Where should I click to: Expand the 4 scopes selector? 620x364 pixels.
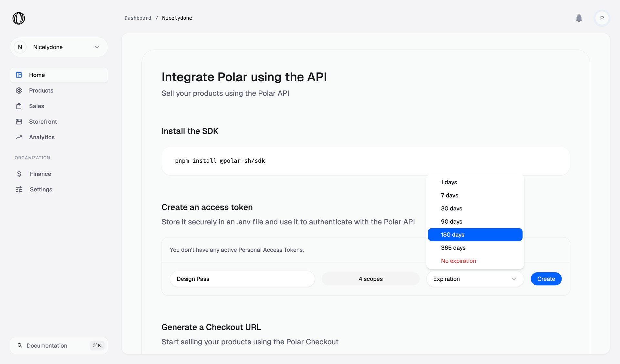[370, 279]
